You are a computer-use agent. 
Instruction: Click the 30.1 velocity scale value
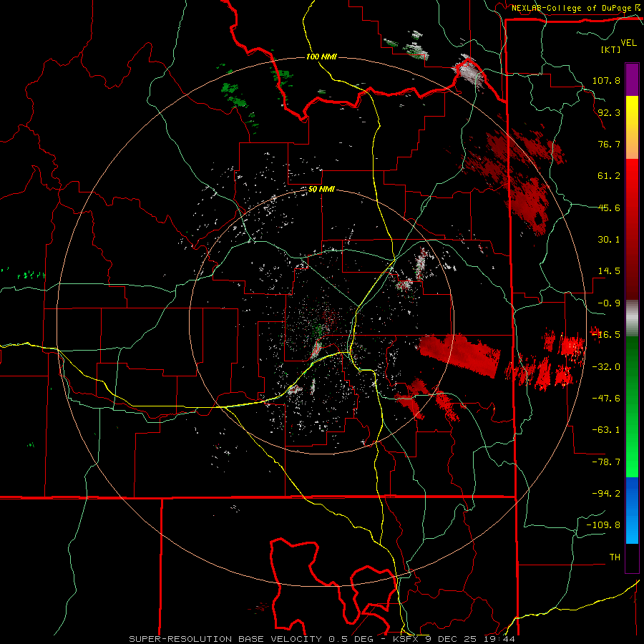click(609, 240)
